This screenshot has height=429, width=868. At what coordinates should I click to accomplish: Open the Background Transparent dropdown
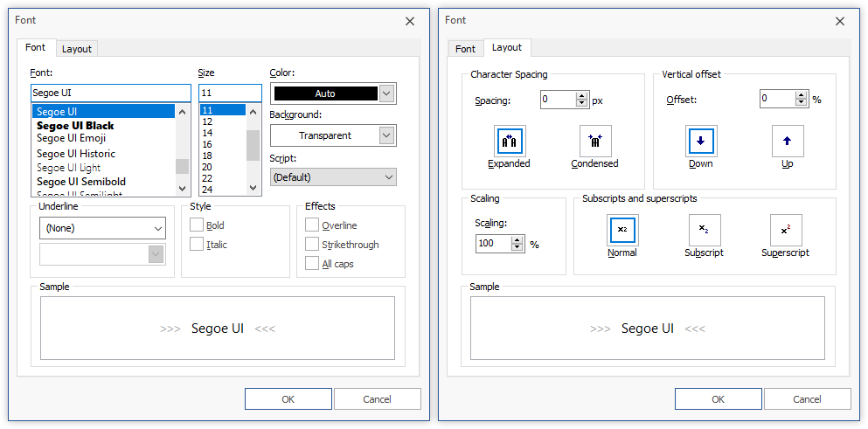point(387,135)
